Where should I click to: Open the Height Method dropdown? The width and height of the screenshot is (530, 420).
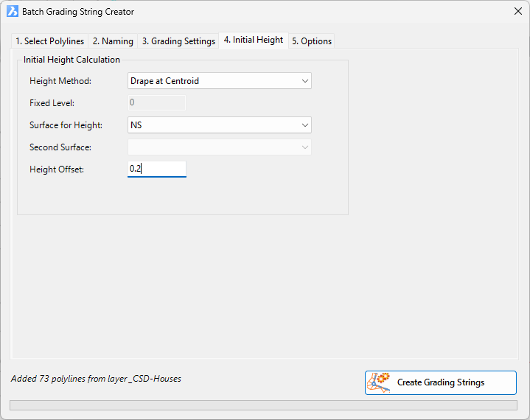[220, 81]
